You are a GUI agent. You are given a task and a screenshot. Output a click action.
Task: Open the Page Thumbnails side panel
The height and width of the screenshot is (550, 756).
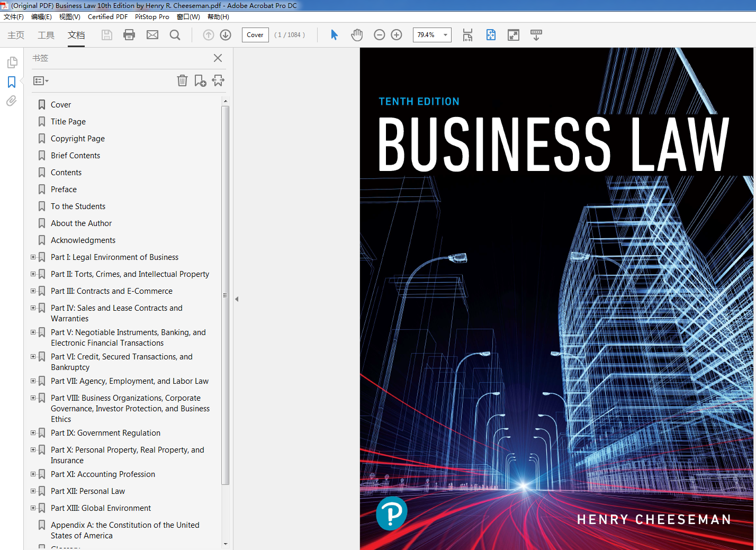[x=12, y=62]
